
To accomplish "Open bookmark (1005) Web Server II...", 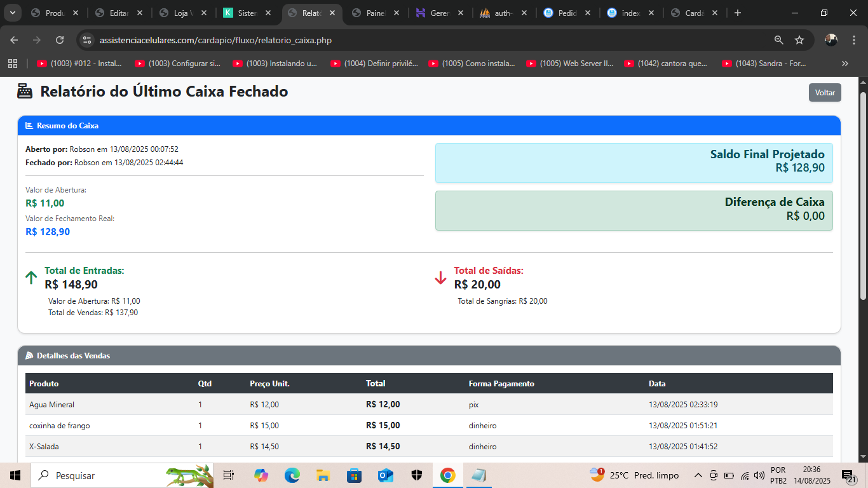I will pyautogui.click(x=570, y=64).
